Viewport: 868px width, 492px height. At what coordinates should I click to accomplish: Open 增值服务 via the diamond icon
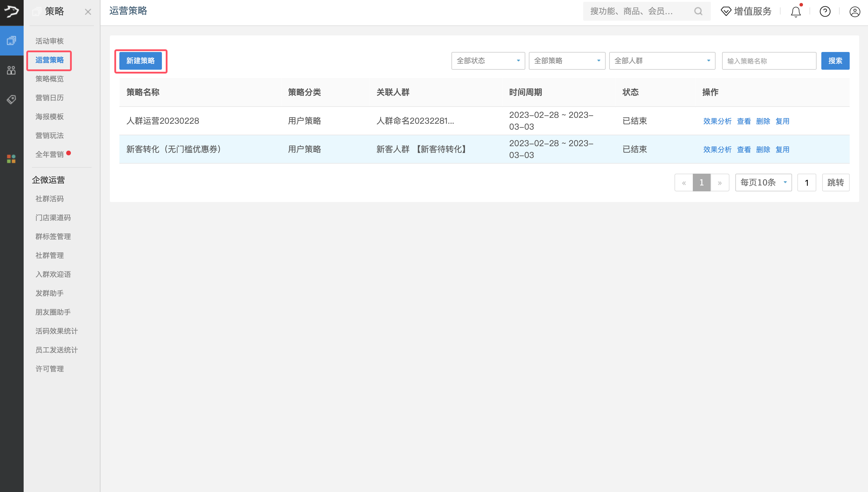pyautogui.click(x=726, y=11)
